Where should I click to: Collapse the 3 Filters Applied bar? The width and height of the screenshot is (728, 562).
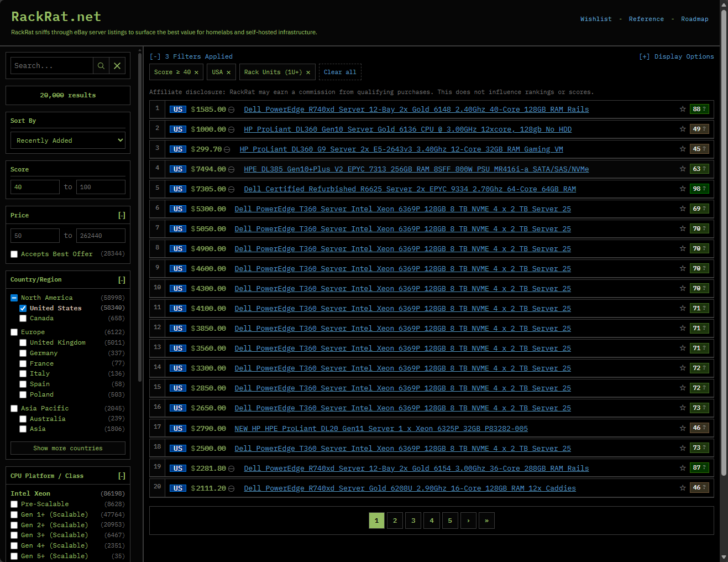coord(191,56)
